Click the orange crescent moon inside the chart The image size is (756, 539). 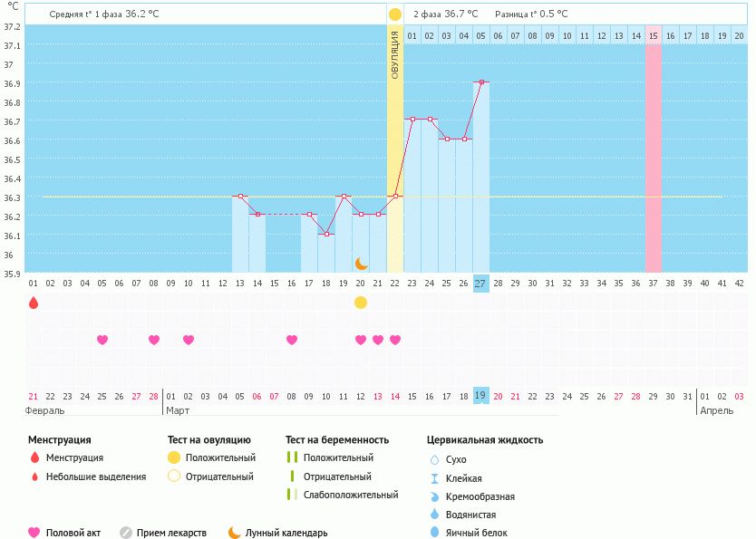tap(361, 264)
